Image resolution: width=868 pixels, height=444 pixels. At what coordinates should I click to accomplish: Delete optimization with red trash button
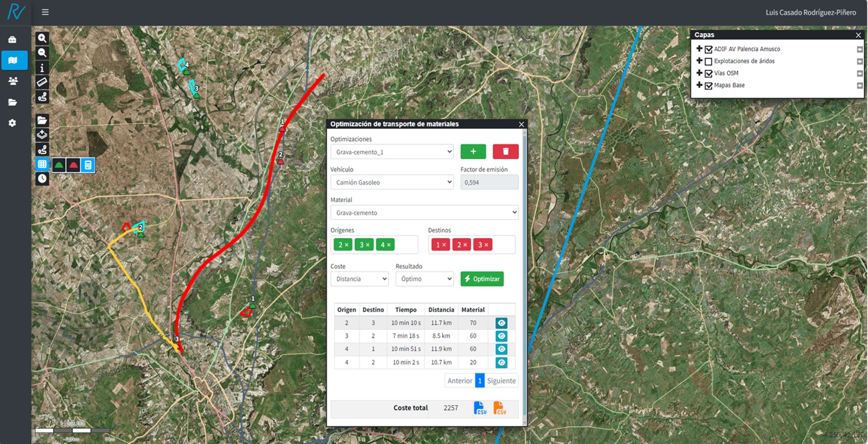[506, 152]
